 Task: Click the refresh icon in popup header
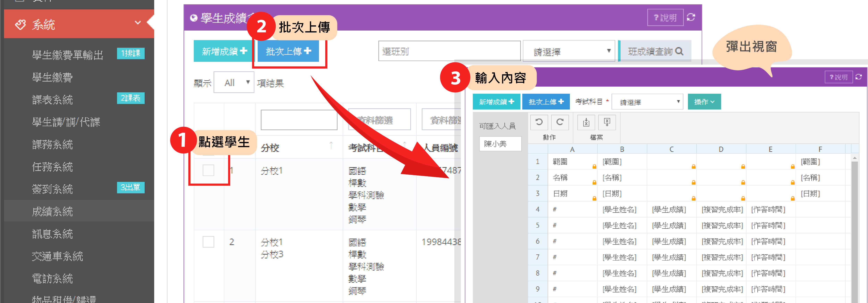click(x=859, y=77)
